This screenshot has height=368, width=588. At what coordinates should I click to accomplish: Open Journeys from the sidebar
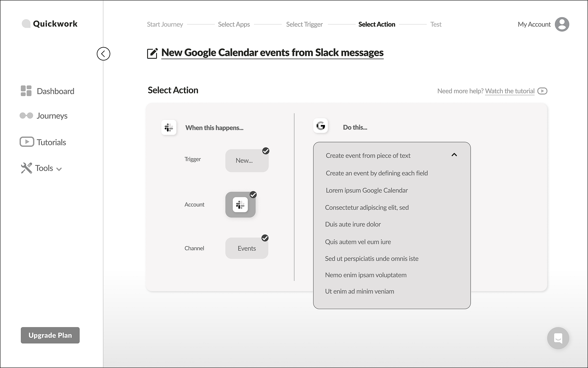(x=52, y=116)
